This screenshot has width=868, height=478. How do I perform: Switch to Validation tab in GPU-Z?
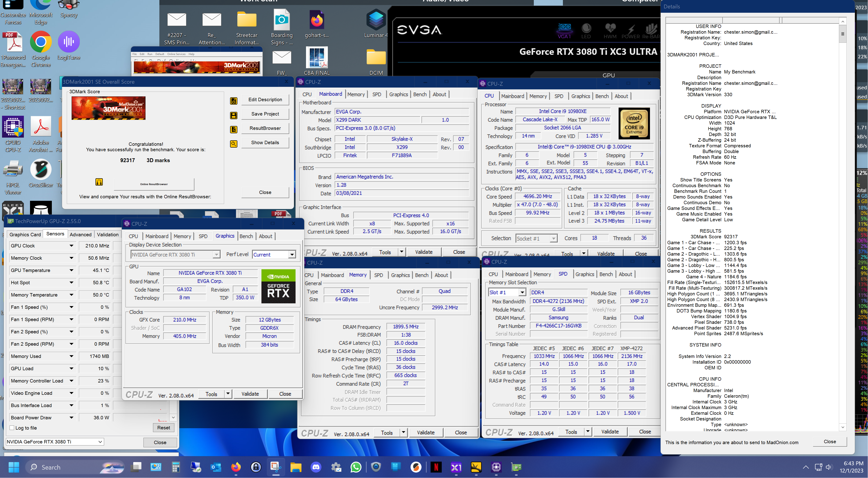click(x=108, y=235)
